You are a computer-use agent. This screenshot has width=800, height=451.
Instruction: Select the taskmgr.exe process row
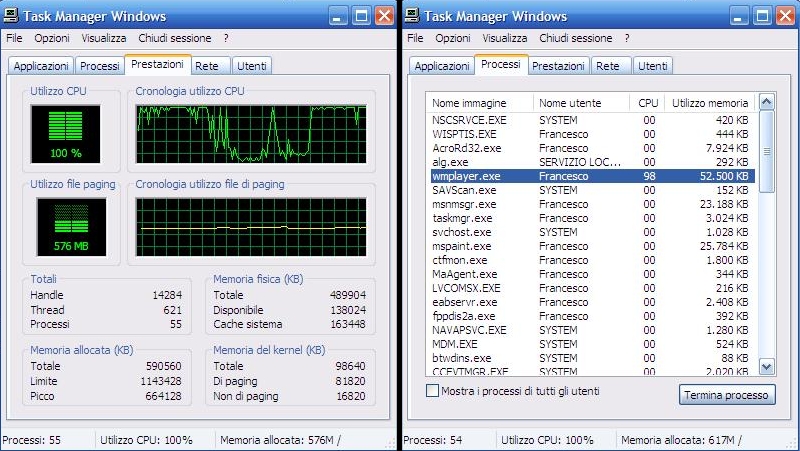[x=590, y=218]
